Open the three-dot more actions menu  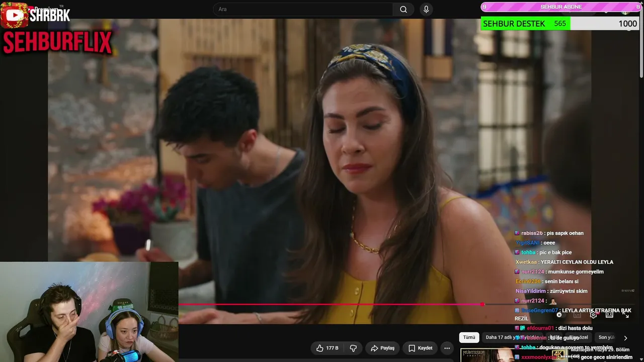[x=447, y=348]
